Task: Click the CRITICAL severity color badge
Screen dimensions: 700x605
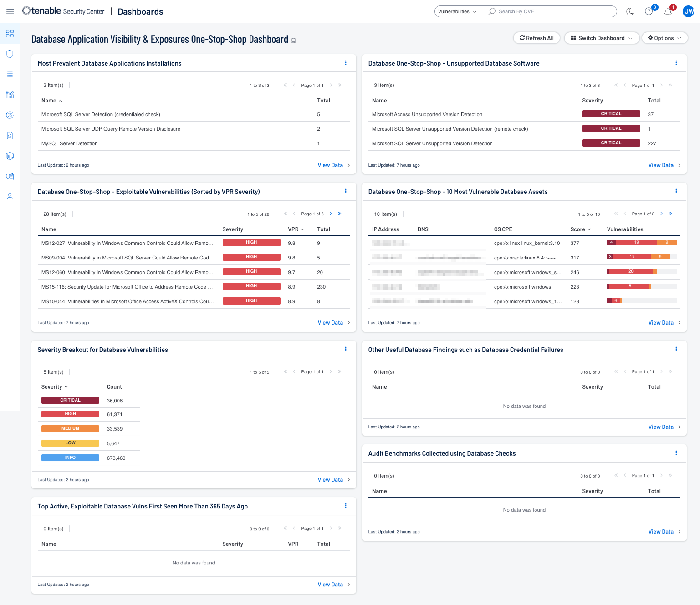Action: pos(70,400)
